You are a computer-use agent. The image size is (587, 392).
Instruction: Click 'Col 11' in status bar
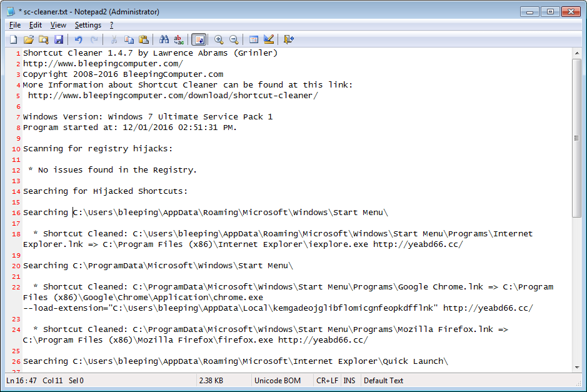point(53,381)
